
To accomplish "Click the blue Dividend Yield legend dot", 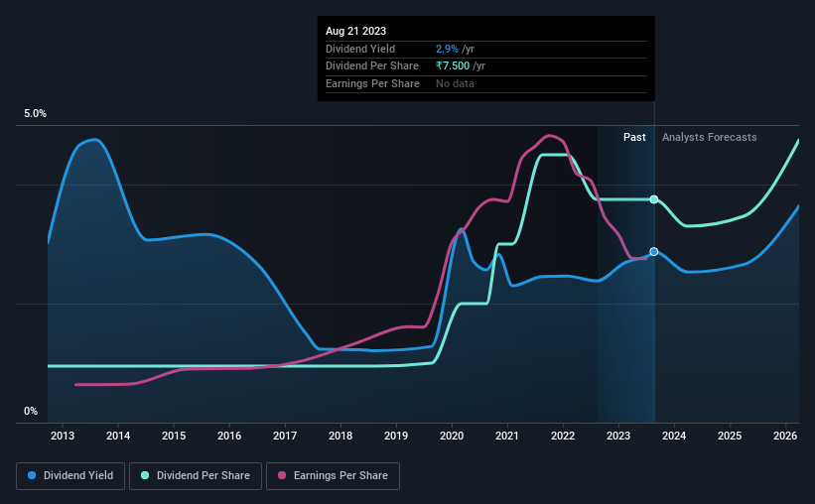I will [33, 476].
